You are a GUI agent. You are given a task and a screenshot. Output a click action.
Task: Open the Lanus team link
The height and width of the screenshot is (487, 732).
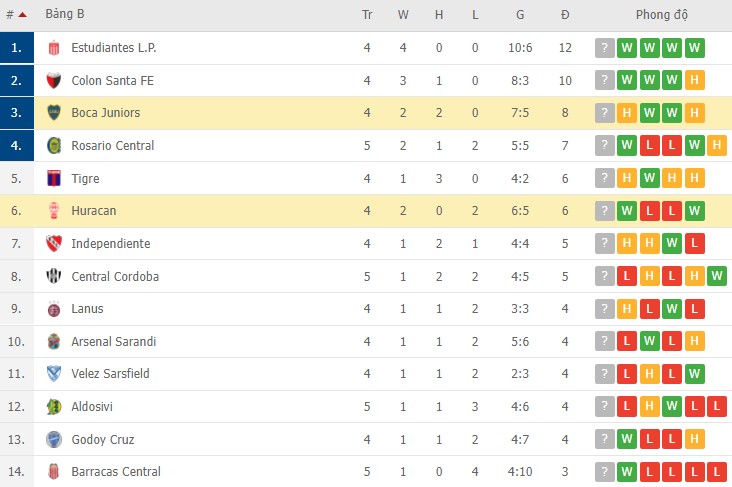[87, 309]
